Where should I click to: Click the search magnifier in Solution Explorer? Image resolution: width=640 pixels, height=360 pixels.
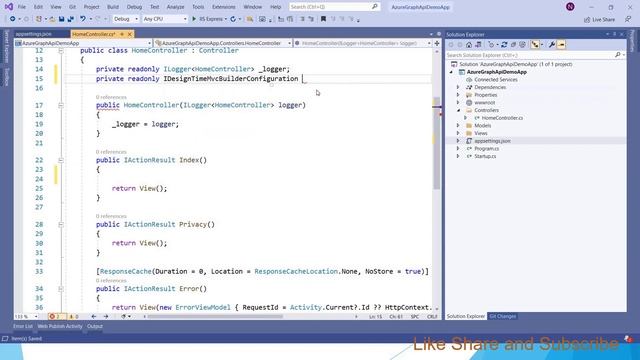[618, 55]
